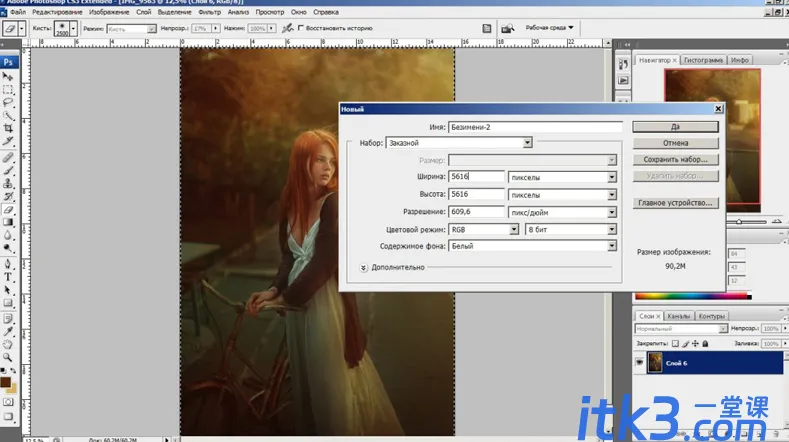Switch to the Каналы tab
This screenshot has height=442, width=789.
click(x=679, y=316)
